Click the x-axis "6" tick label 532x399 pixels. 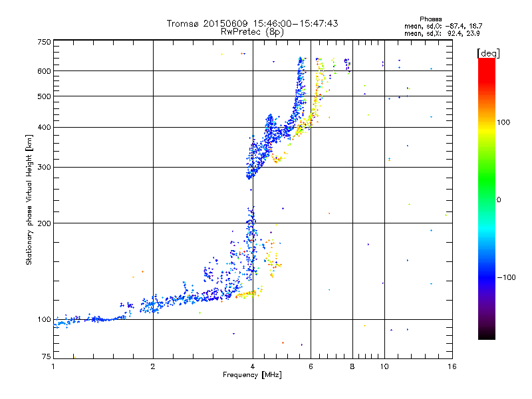click(311, 366)
